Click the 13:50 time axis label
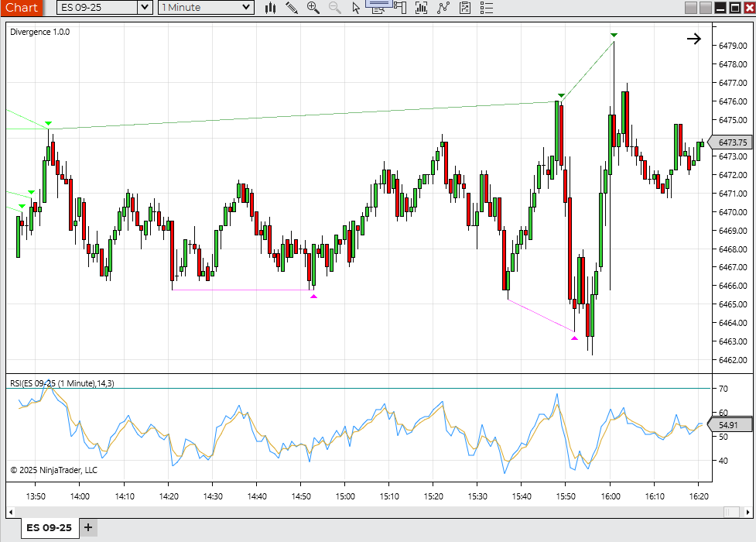The width and height of the screenshot is (756, 542). coord(36,496)
